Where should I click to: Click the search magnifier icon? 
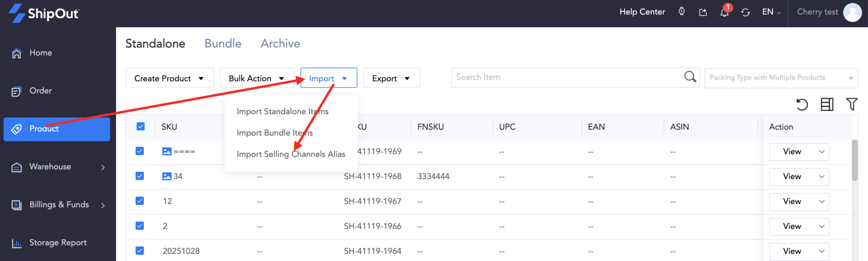coord(690,77)
